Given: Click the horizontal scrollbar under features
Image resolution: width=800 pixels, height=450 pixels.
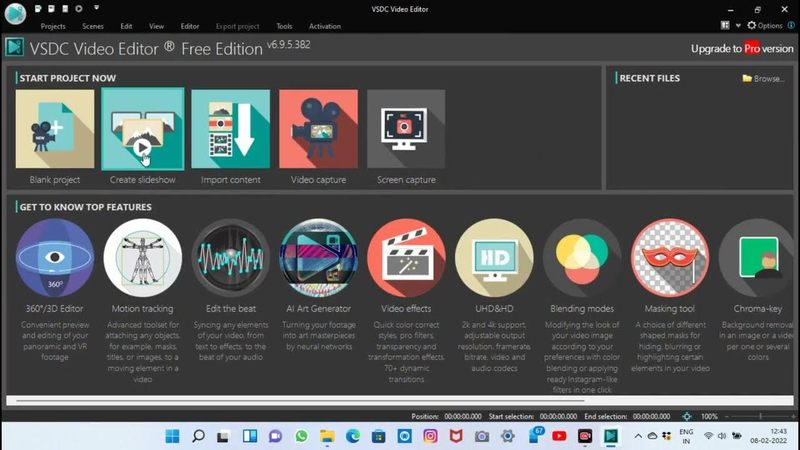Looking at the screenshot, I should [x=300, y=401].
